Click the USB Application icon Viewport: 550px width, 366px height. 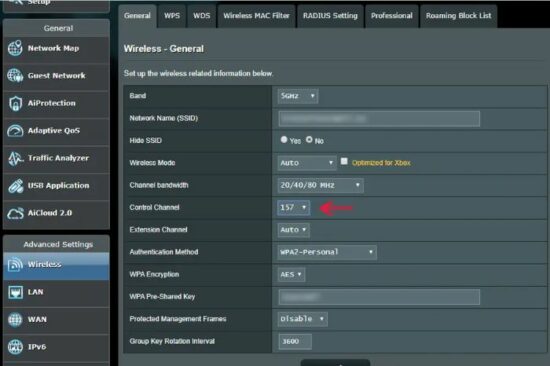tap(15, 186)
